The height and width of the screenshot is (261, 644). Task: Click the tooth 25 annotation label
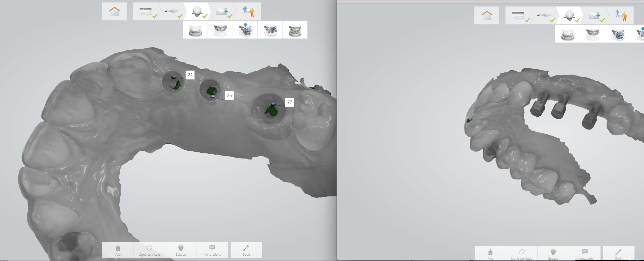point(229,95)
